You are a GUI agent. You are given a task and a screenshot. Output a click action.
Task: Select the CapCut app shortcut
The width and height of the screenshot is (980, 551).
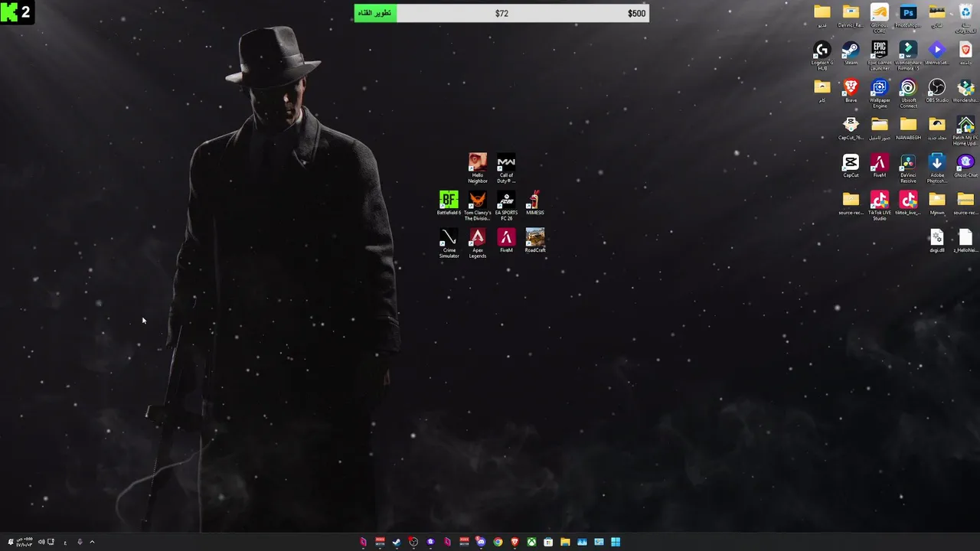pyautogui.click(x=851, y=166)
